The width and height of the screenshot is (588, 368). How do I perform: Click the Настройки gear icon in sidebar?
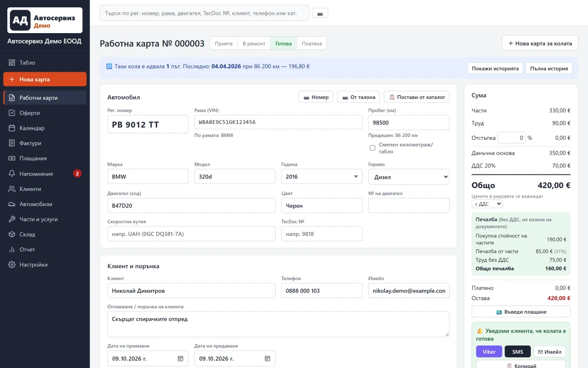(x=12, y=265)
